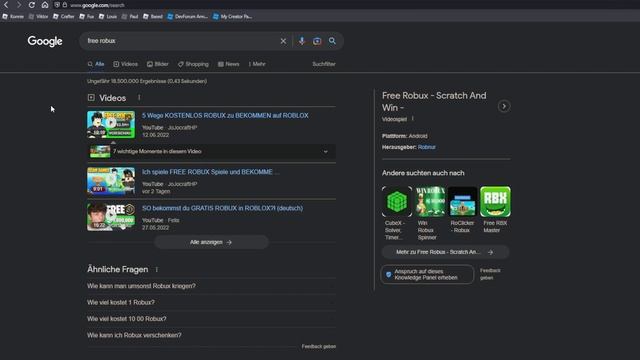Click the padlock site security icon
640x360 pixels.
[x=64, y=5]
